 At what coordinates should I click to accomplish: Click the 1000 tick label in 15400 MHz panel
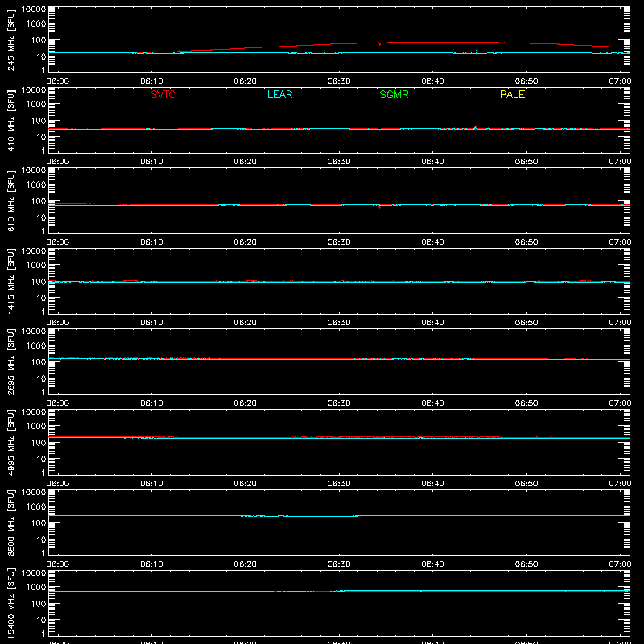36,588
